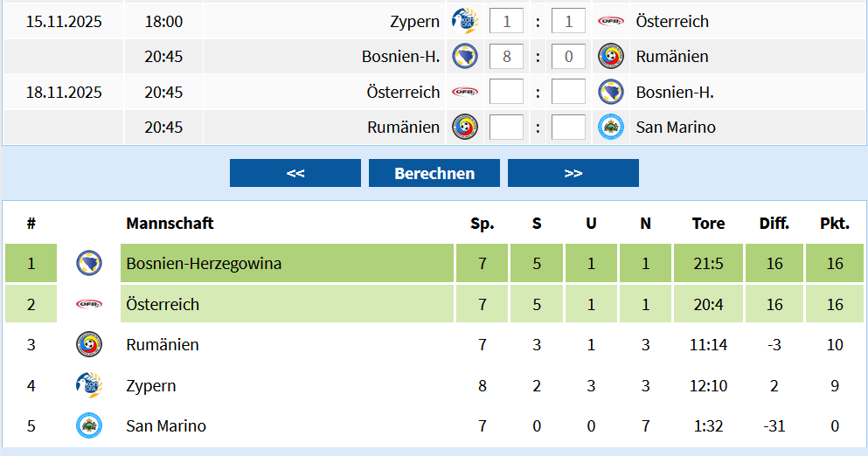Viewport: 868px width, 456px height.
Task: Click Cyprus crest in the 18:00 match row
Action: coord(464,20)
